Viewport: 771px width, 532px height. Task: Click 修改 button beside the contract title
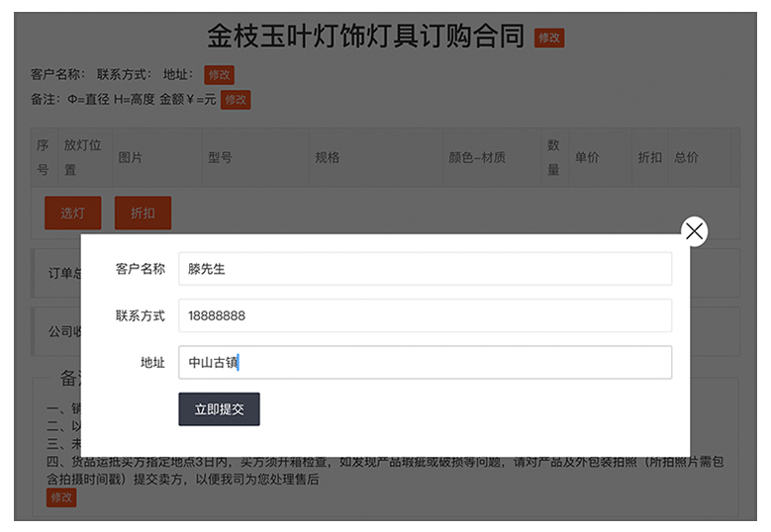click(x=549, y=38)
